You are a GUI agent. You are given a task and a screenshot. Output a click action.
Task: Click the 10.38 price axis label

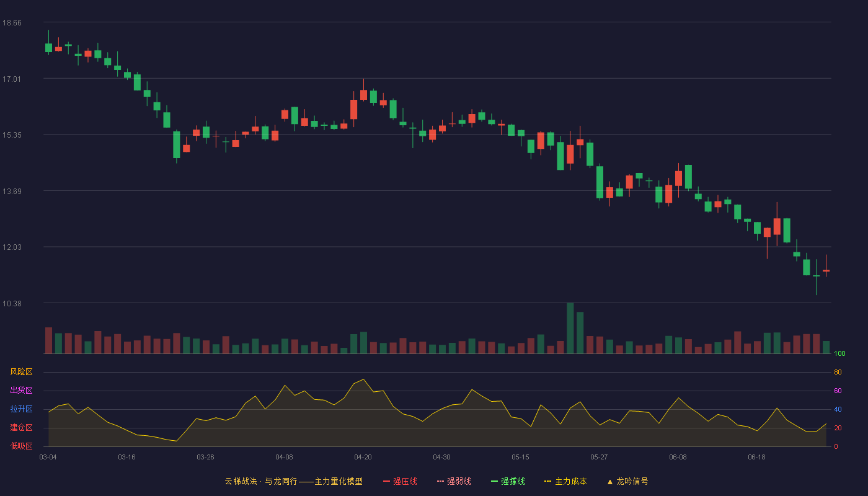12,303
